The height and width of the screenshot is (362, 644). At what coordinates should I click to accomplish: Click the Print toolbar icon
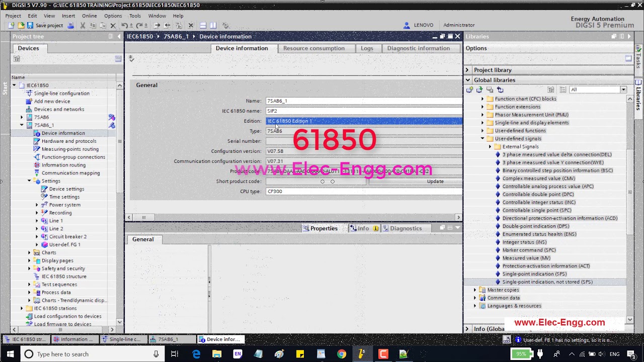(70, 25)
